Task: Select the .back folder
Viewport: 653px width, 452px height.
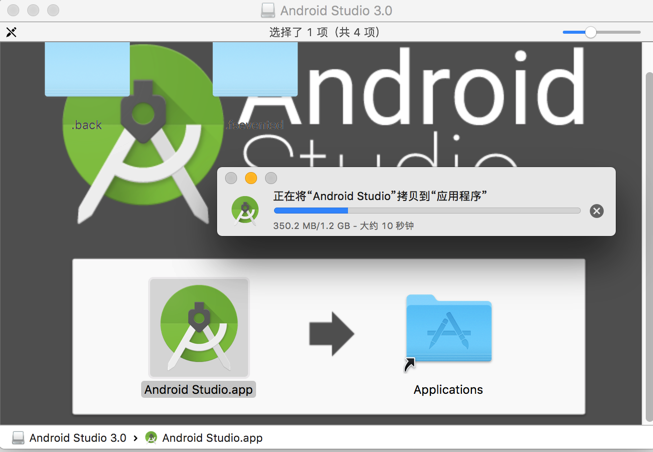Action: 87,69
